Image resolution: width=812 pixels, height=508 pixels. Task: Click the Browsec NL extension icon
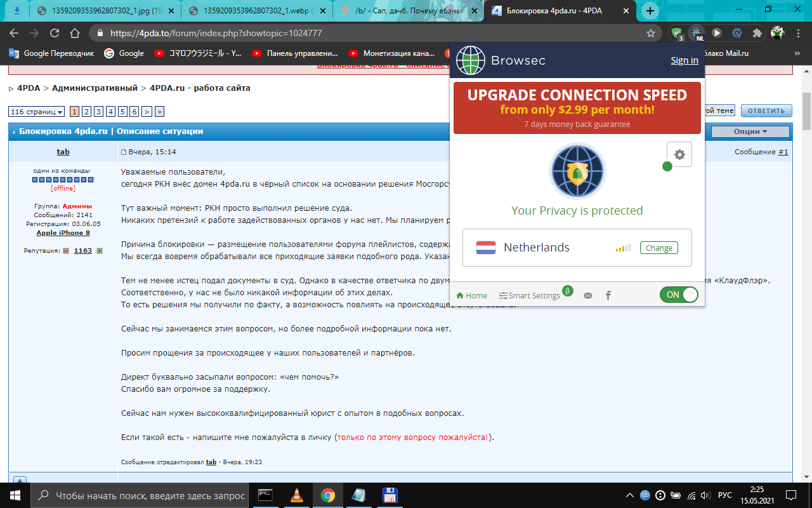(x=697, y=33)
